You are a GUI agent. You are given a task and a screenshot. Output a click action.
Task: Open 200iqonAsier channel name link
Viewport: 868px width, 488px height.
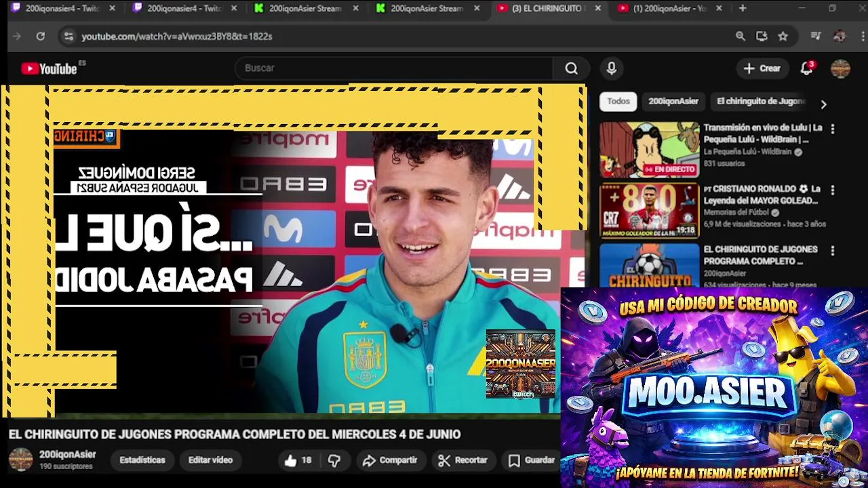pos(67,455)
